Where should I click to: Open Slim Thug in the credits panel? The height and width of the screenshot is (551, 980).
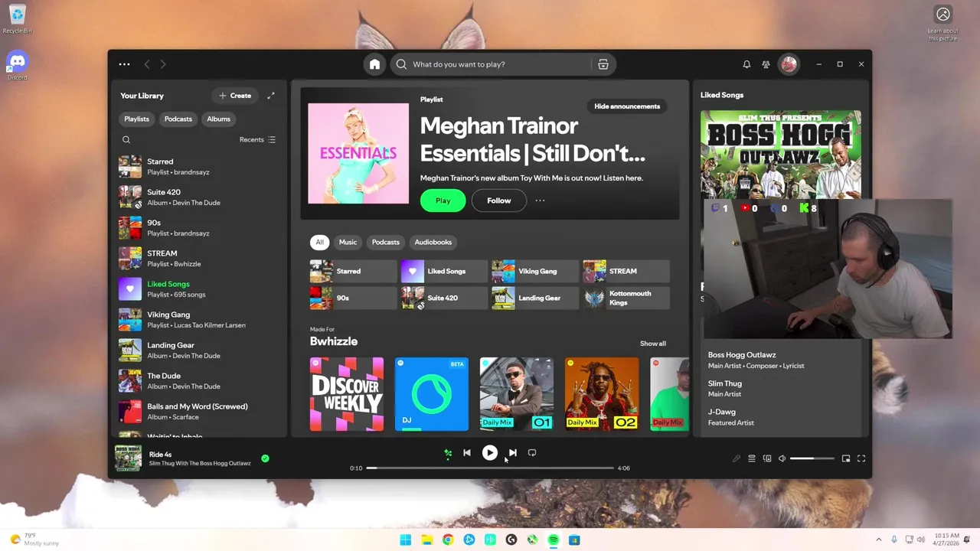[725, 383]
